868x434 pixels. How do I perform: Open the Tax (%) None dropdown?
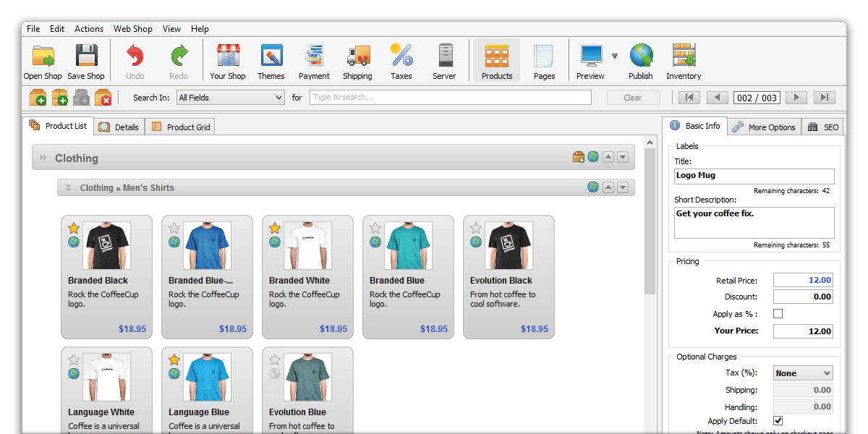pos(803,373)
